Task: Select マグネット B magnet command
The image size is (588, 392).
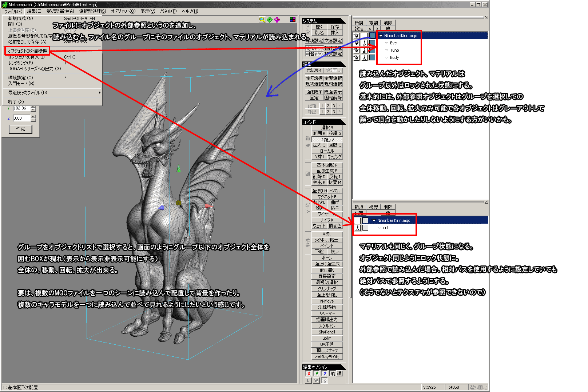Action: pyautogui.click(x=327, y=197)
